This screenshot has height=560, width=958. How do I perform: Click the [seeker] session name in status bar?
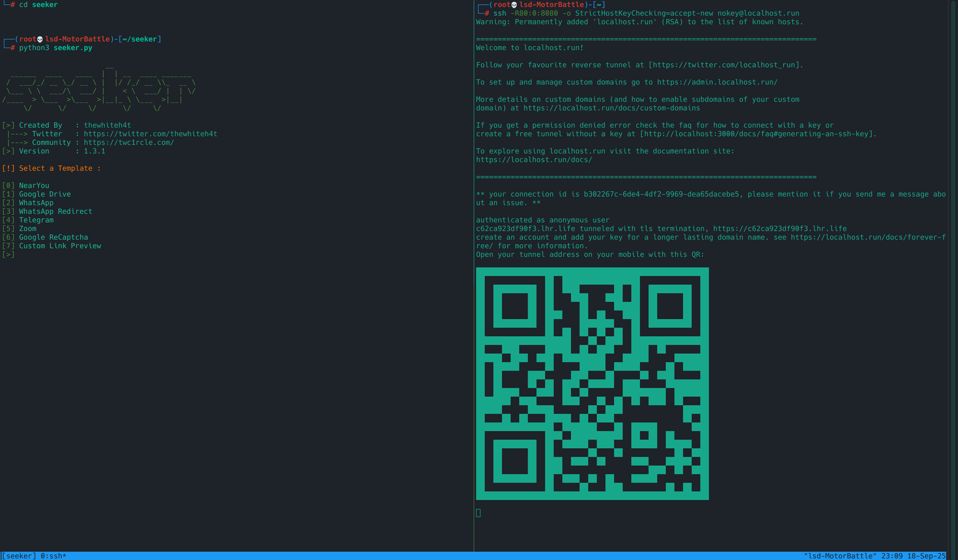point(19,556)
